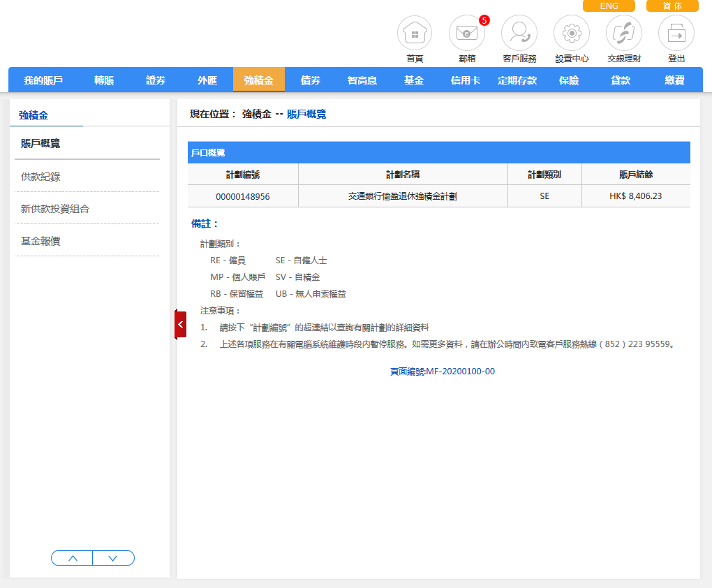Open 客戶服務 customer service icon

tap(519, 34)
